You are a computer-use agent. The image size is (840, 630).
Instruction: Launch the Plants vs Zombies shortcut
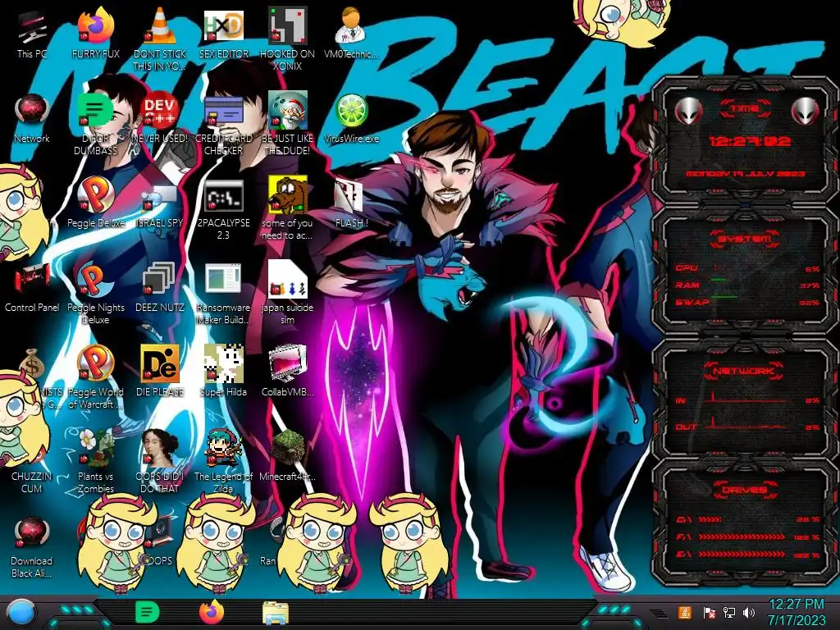pos(95,462)
